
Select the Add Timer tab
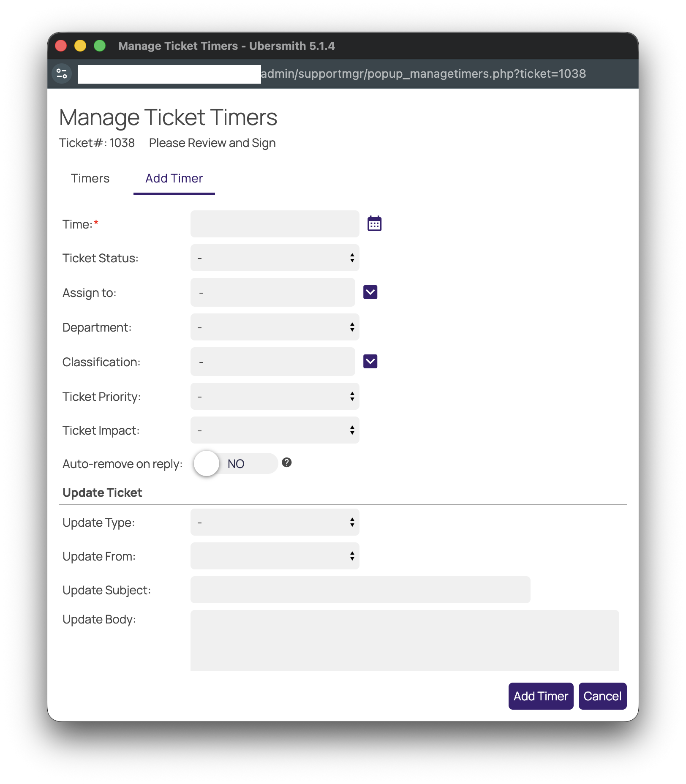174,178
